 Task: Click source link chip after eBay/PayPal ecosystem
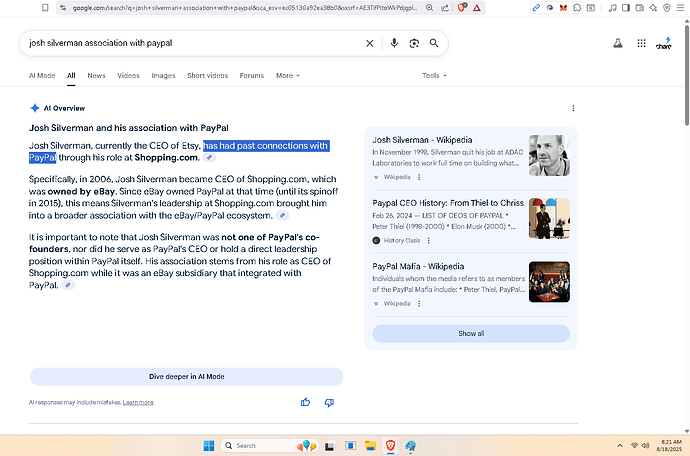(x=283, y=215)
